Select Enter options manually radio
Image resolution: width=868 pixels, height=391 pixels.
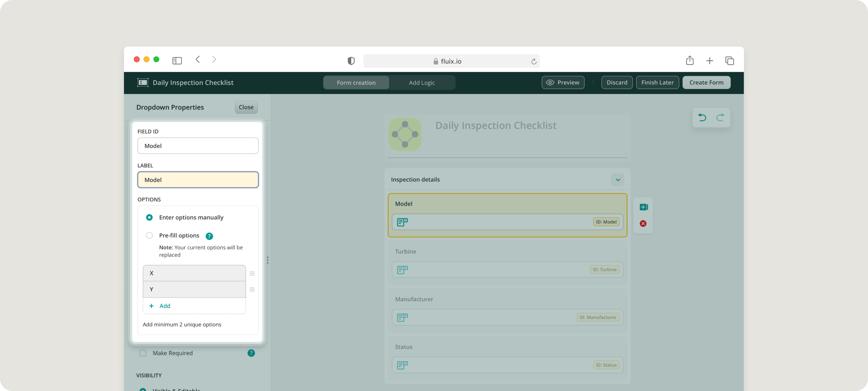(149, 218)
